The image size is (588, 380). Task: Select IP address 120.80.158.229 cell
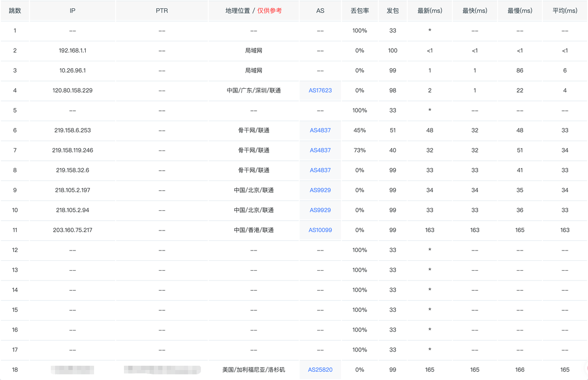pos(73,90)
